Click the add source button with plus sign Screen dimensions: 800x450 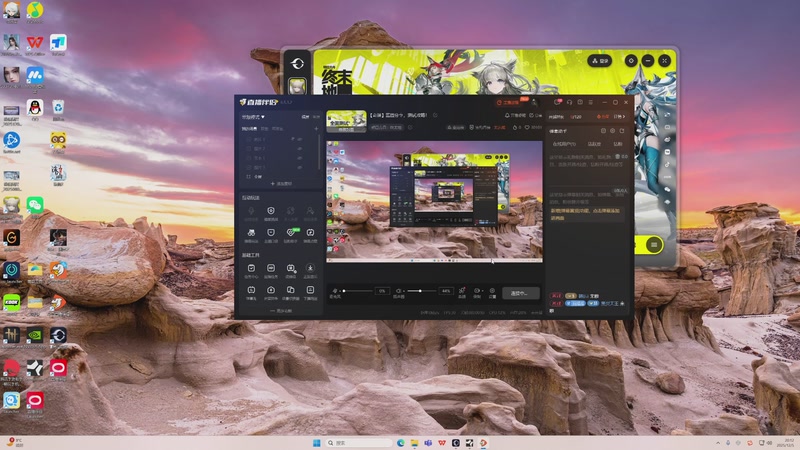[x=281, y=184]
